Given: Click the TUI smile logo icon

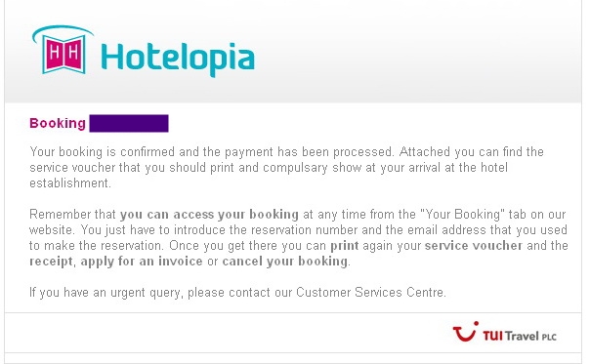Looking at the screenshot, I should (x=465, y=332).
